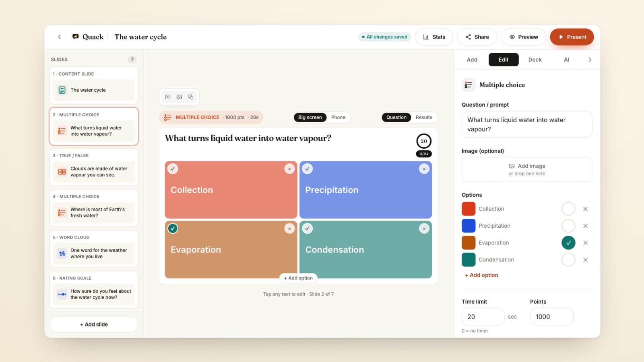This screenshot has height=362, width=644.
Task: Select the word cloud icon on slide 5
Action: click(62, 253)
